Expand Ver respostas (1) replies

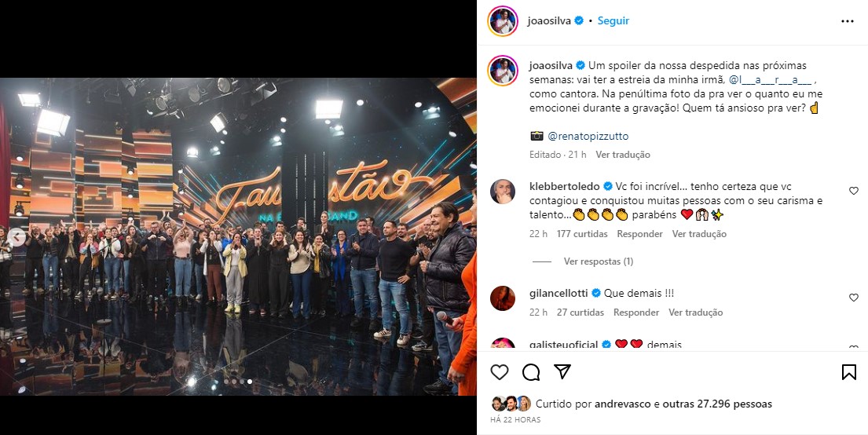click(x=599, y=261)
